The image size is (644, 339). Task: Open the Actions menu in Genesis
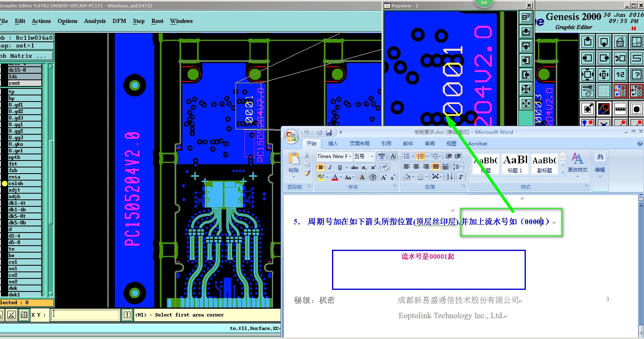(41, 21)
